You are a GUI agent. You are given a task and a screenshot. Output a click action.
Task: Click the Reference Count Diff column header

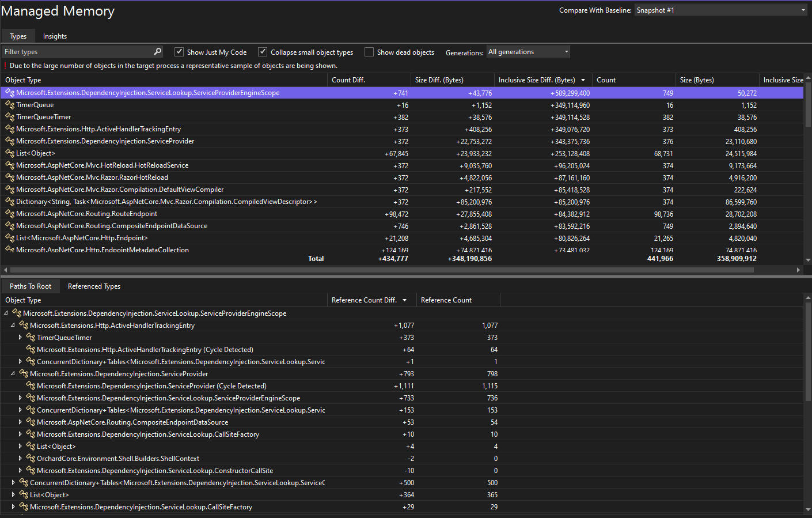point(366,300)
